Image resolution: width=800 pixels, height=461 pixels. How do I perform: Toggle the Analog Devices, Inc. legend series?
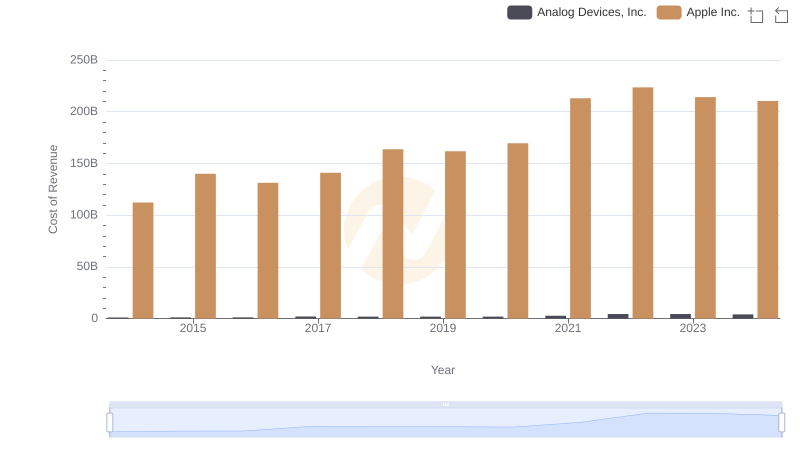577,12
